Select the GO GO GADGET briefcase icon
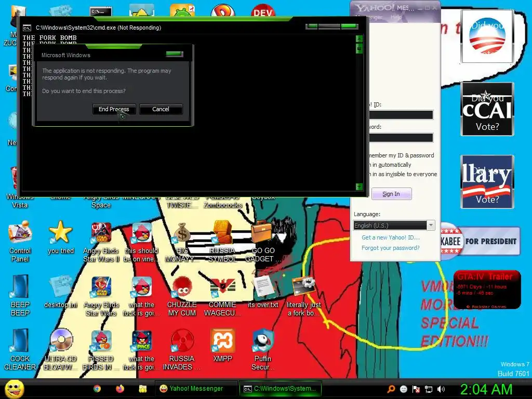Viewport: 532px width, 399px height. [263, 242]
